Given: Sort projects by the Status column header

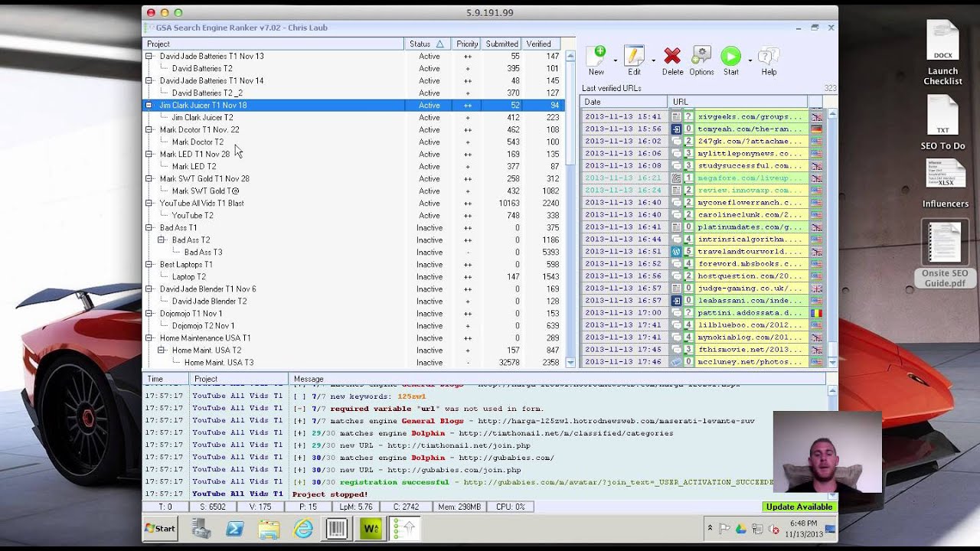Looking at the screenshot, I should [x=427, y=44].
